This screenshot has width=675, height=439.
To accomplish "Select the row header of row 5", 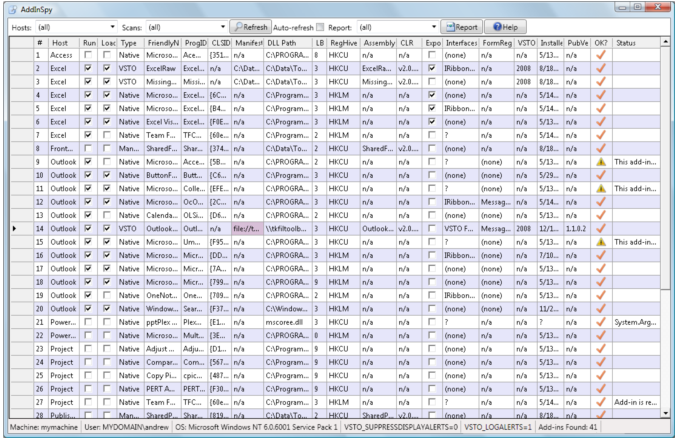I will [x=22, y=108].
